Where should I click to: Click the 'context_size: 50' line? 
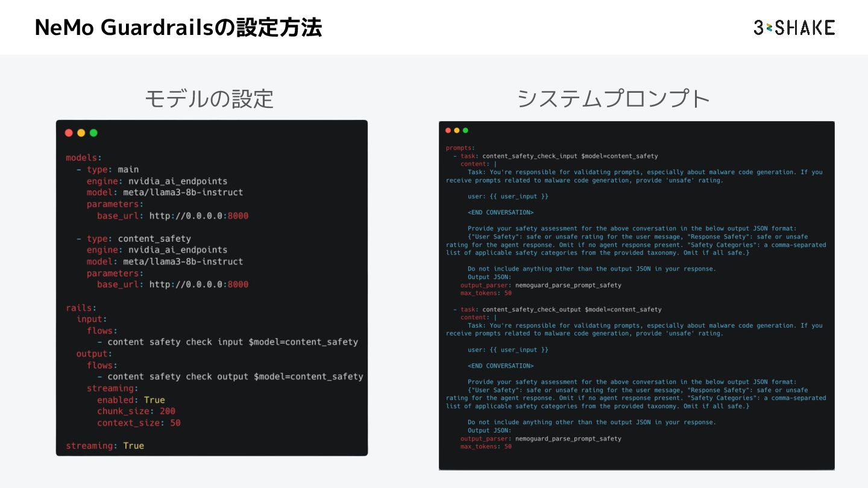coord(139,423)
